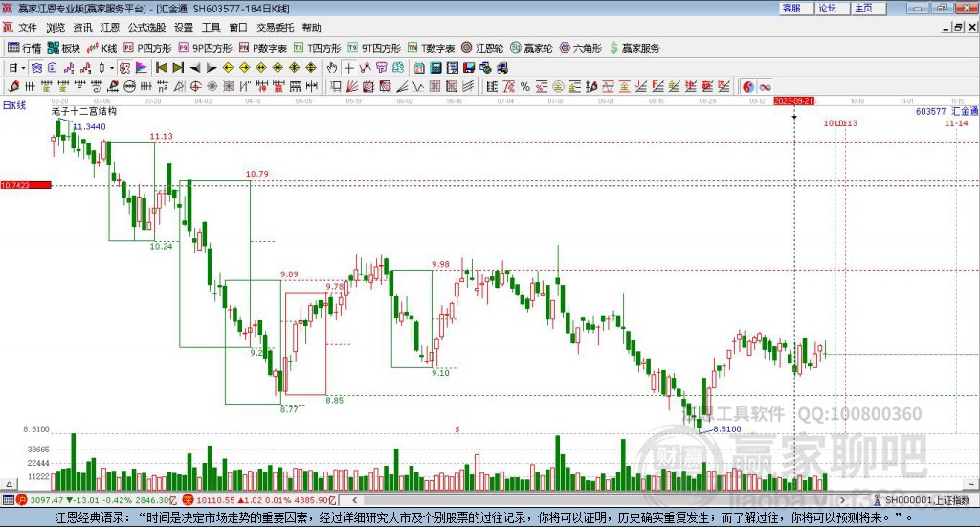Screen dimensions: 980x527
Task: Open the 文件 menu
Action: (28, 28)
